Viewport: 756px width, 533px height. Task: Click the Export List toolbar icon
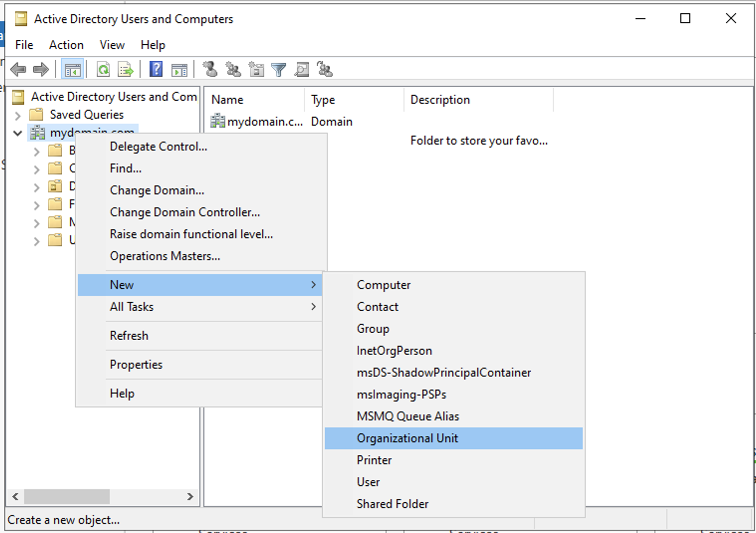point(126,69)
